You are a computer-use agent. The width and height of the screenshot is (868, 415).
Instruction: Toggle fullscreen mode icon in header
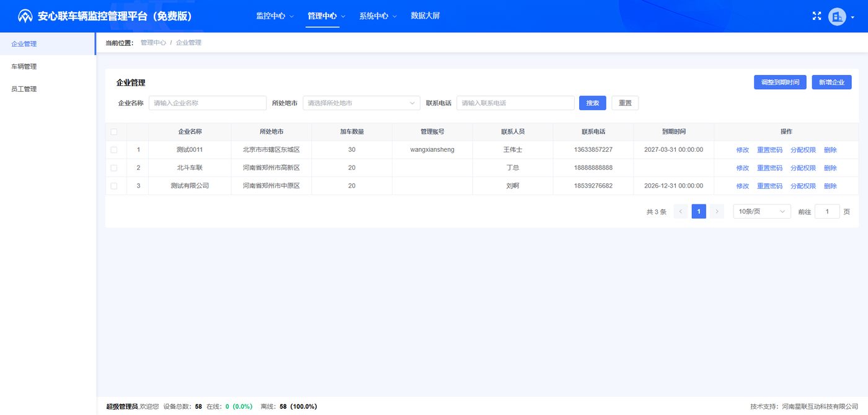point(817,16)
